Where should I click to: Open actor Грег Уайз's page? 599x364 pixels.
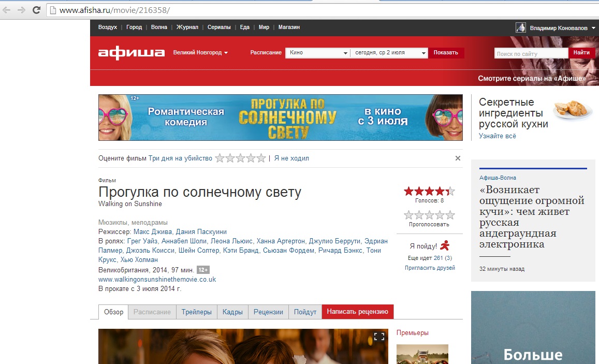142,241
